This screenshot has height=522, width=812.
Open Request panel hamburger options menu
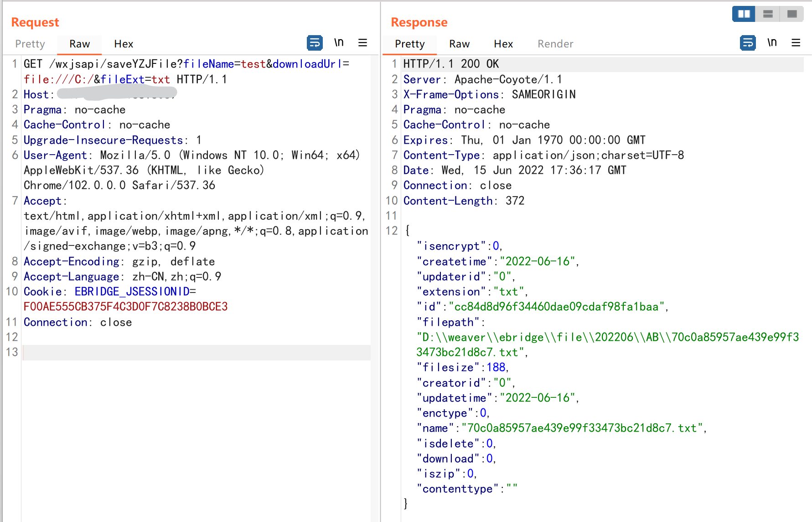363,43
